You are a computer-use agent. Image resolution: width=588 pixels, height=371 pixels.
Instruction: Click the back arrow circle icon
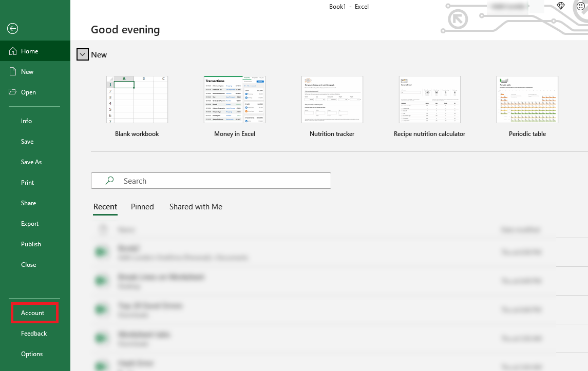12,29
